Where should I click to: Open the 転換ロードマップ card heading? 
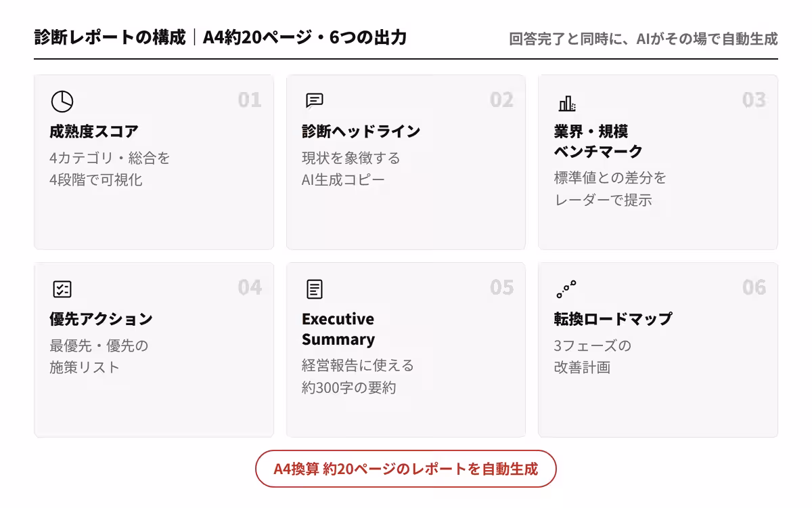613,319
